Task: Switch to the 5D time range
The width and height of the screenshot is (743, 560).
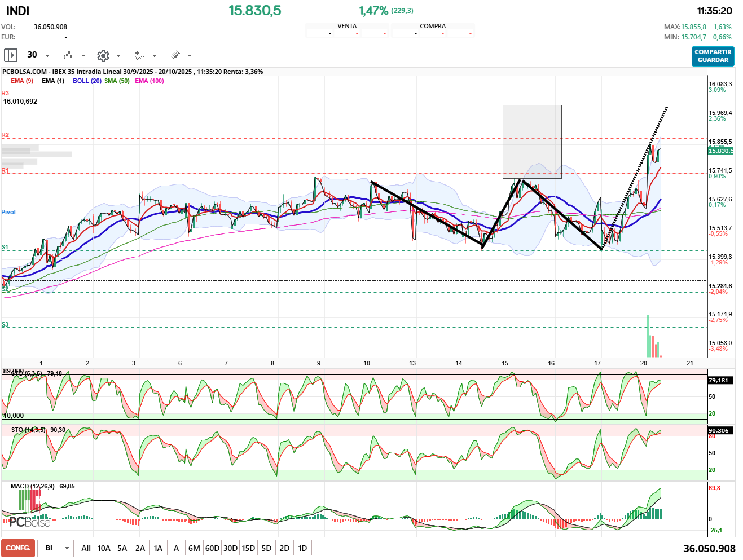Action: (x=266, y=548)
